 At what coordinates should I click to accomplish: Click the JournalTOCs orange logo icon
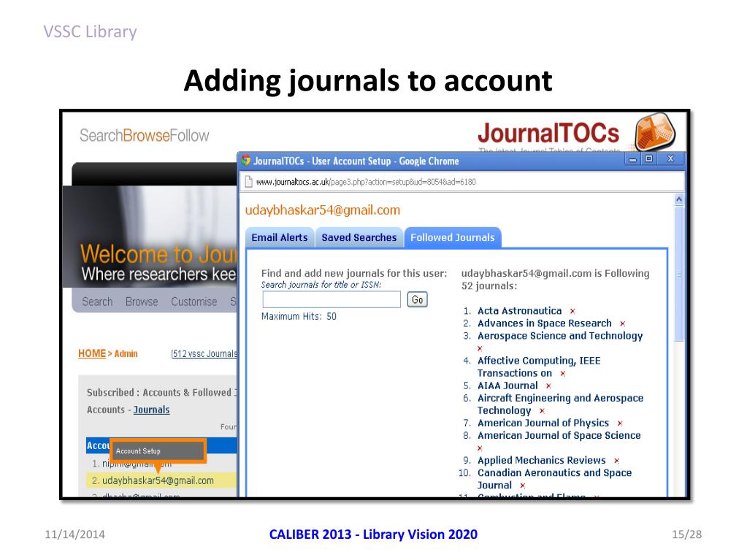655,131
